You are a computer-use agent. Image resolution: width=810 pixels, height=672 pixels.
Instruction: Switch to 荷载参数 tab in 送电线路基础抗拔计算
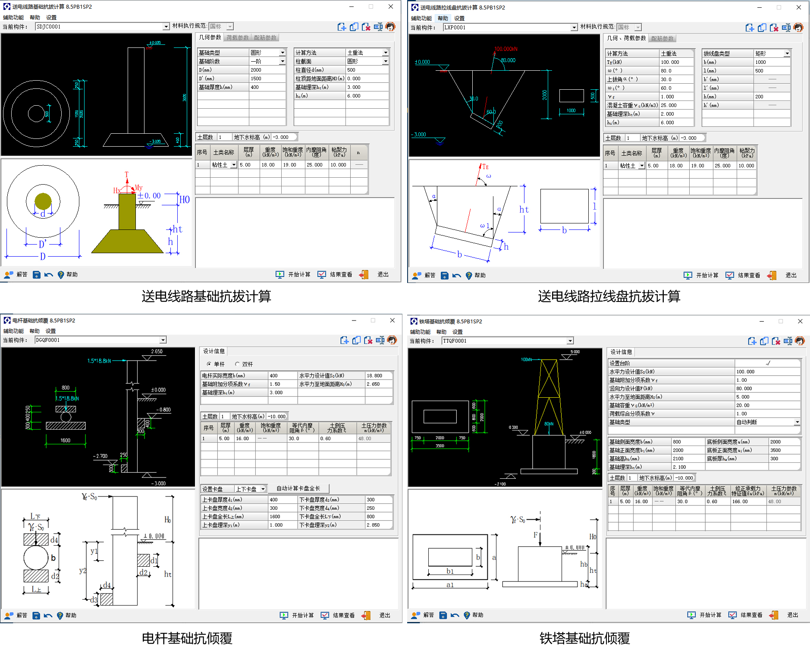pos(238,38)
